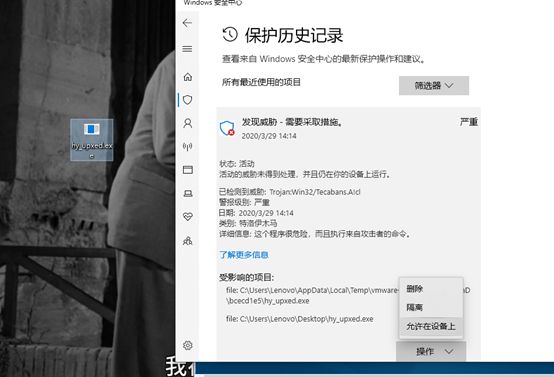Choose 隔离 from the action menu
The image size is (554, 377).
[x=431, y=307]
